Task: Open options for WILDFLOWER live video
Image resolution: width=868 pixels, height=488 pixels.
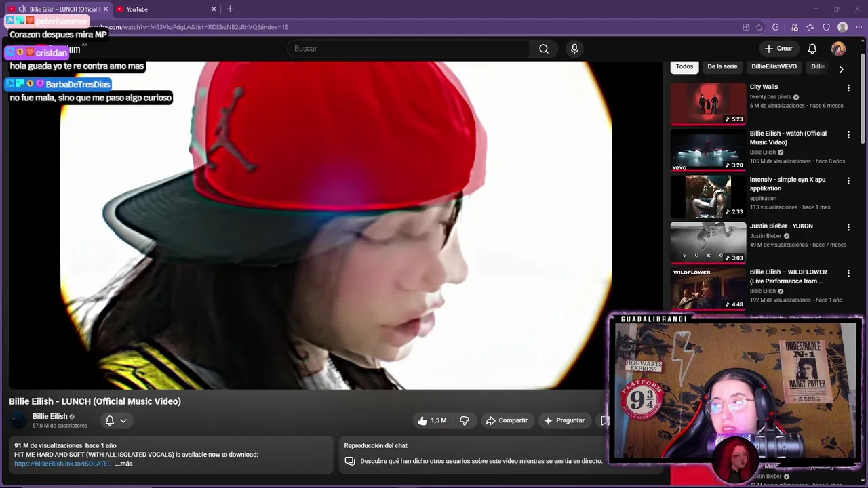Action: [x=848, y=273]
